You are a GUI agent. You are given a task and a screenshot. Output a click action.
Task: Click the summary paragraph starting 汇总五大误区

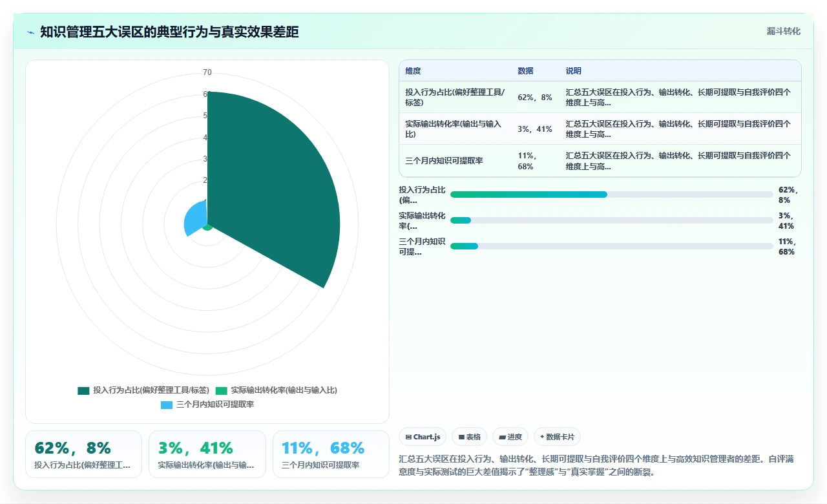(x=597, y=465)
